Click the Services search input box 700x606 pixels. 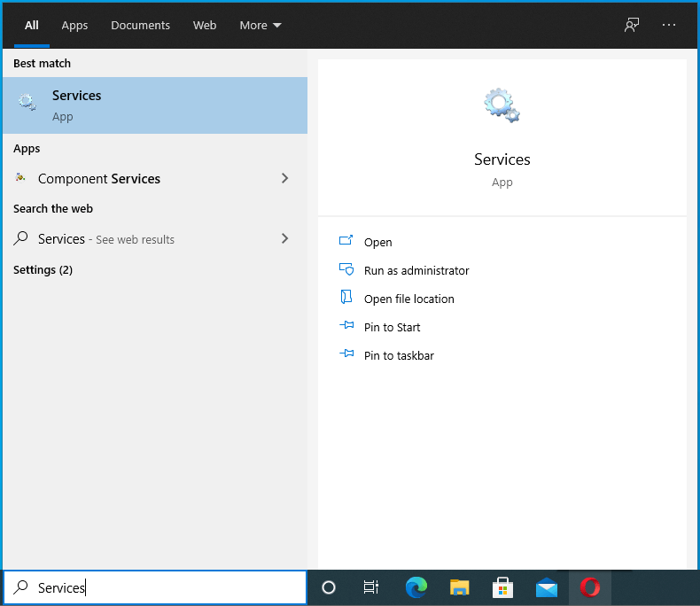pyautogui.click(x=168, y=587)
